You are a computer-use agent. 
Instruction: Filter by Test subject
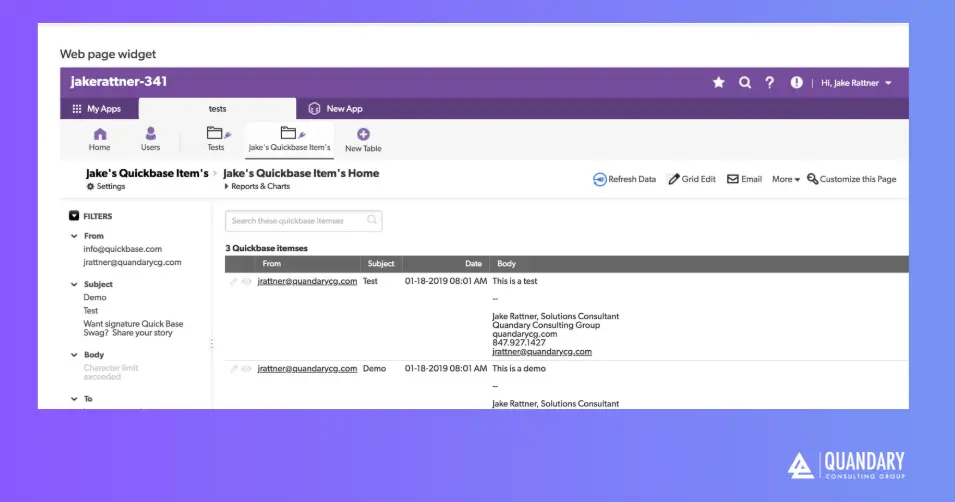91,311
